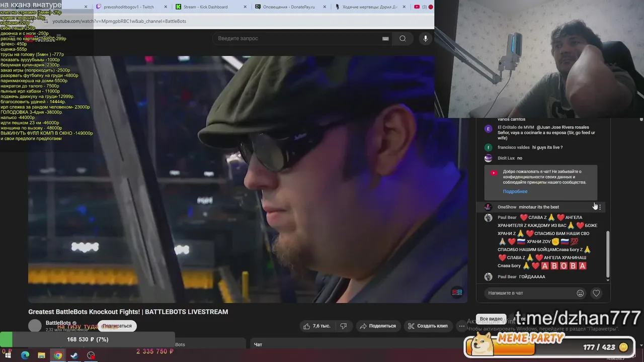This screenshot has width=644, height=362.
Task: Click the 168 530 ₽ donation goal bar
Action: point(88,339)
